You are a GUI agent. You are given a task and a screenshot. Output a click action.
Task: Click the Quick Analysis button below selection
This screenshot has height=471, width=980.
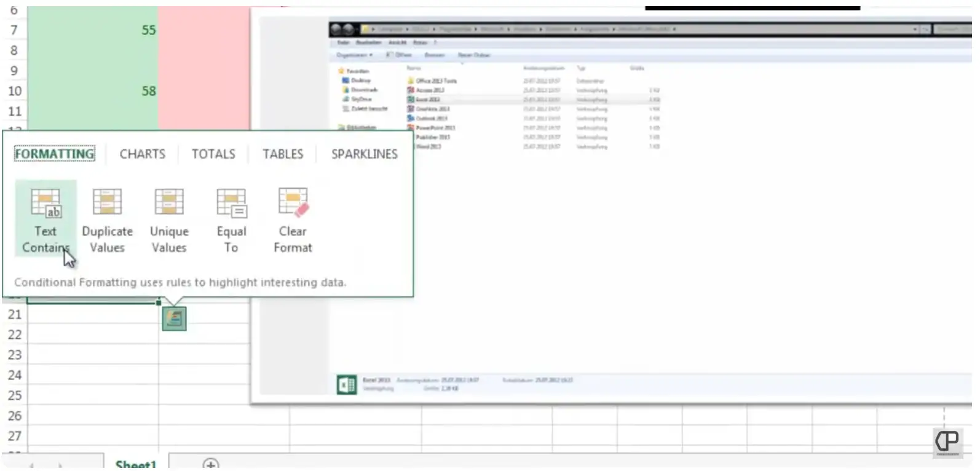174,319
